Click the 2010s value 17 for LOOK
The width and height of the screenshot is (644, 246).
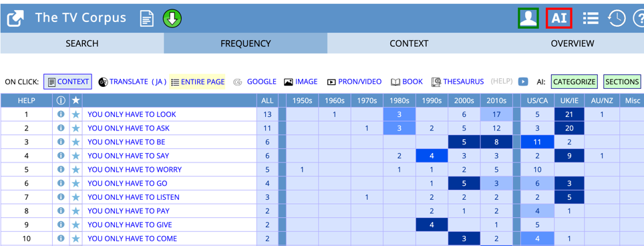[x=496, y=114]
